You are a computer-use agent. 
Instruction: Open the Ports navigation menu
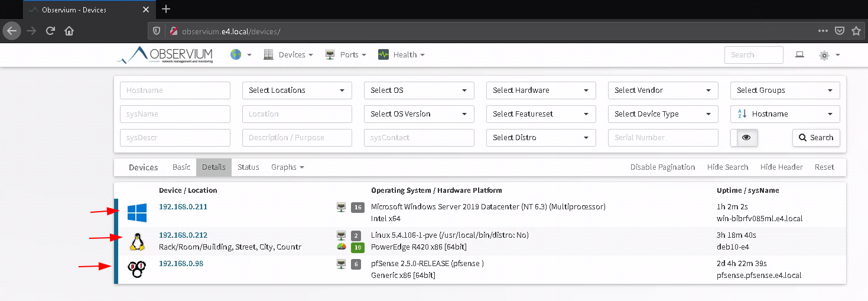(x=346, y=54)
